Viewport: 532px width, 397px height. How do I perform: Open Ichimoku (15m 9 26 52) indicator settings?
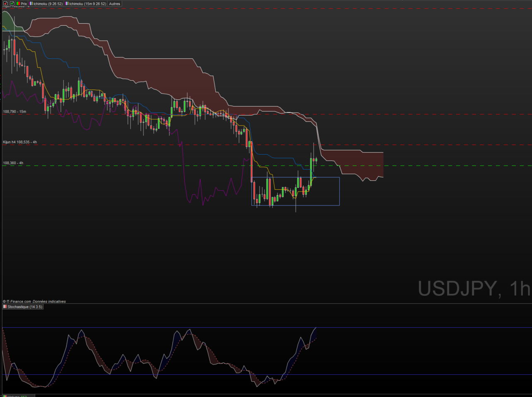tap(87, 4)
